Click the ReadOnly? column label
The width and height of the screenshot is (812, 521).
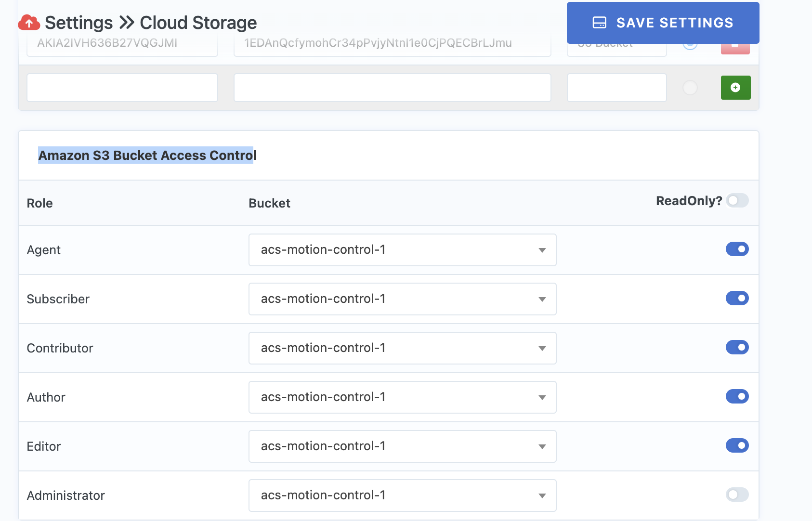689,201
